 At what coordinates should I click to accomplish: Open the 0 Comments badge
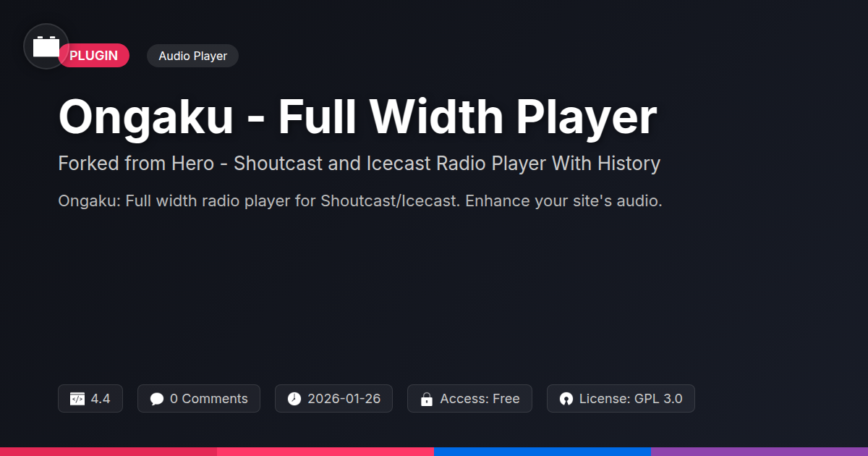coord(199,399)
